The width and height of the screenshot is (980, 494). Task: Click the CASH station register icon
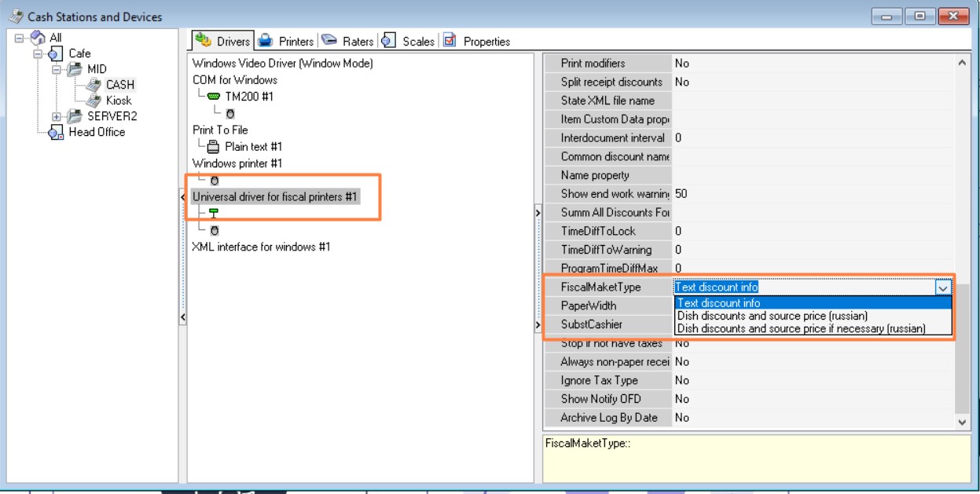pos(94,85)
